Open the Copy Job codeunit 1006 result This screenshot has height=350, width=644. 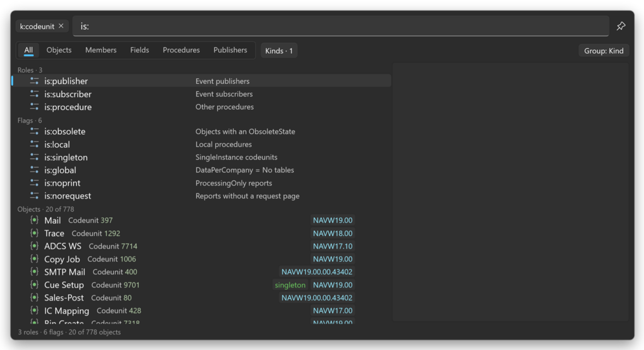tap(202, 259)
